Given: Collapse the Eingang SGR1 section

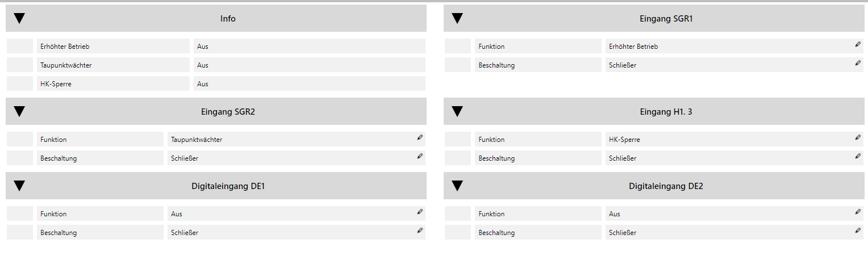Looking at the screenshot, I should 457,19.
